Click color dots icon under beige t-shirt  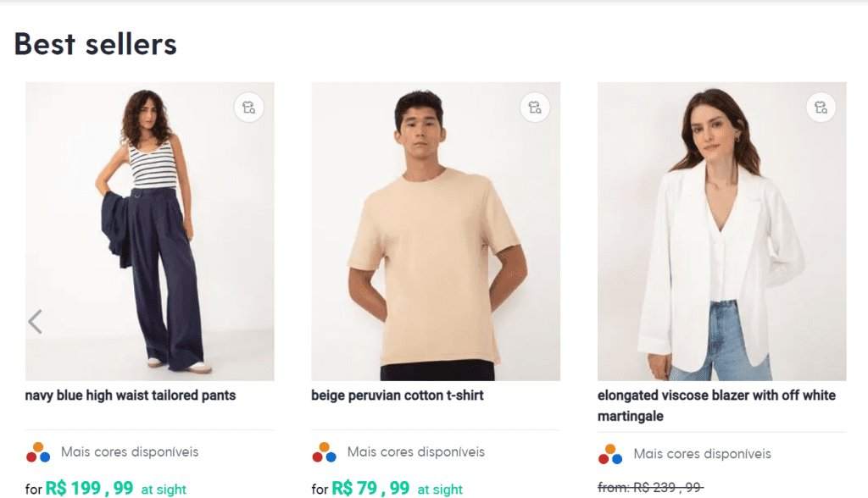pos(325,452)
